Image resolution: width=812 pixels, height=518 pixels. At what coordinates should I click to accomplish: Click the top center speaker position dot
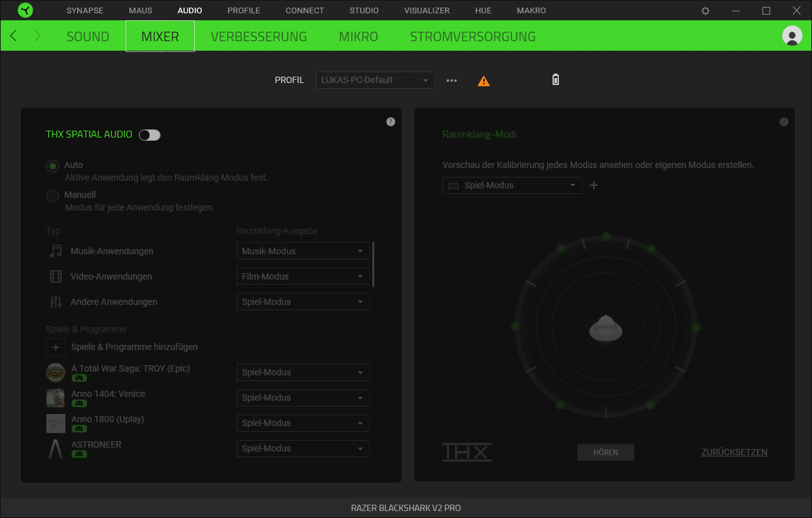(x=606, y=236)
